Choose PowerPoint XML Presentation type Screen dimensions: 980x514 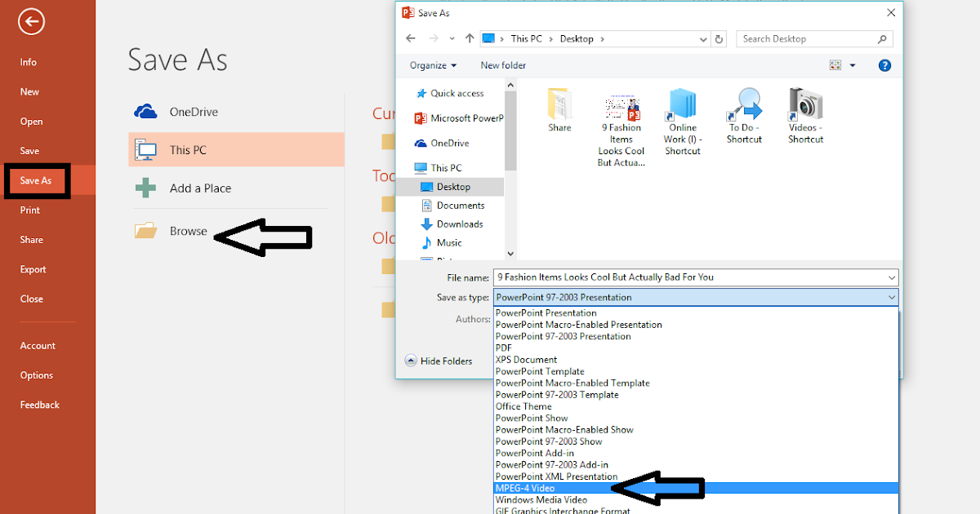point(696,476)
